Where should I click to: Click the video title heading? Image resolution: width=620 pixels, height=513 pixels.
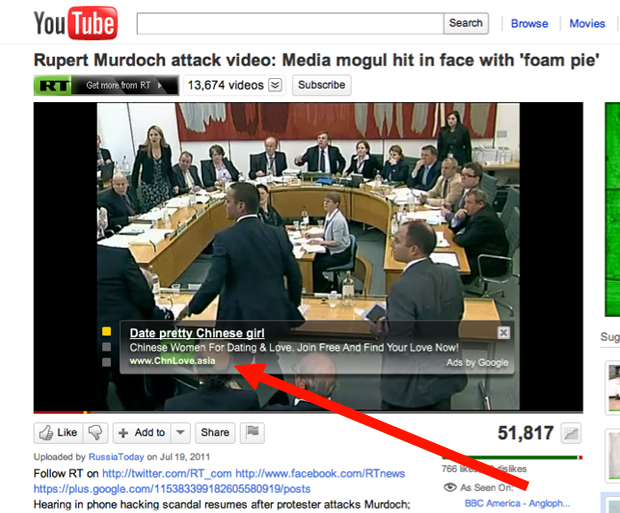pos(316,60)
